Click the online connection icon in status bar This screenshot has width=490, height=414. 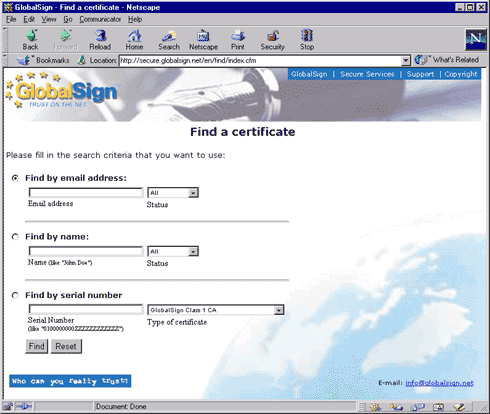(x=24, y=406)
